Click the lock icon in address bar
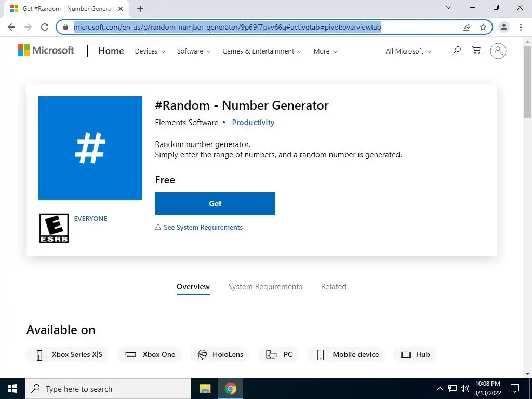 click(x=65, y=27)
